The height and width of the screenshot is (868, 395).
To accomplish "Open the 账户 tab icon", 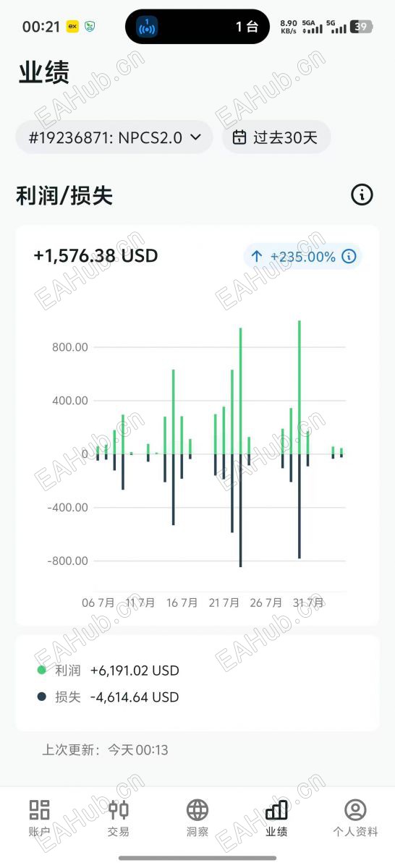I will point(40,809).
